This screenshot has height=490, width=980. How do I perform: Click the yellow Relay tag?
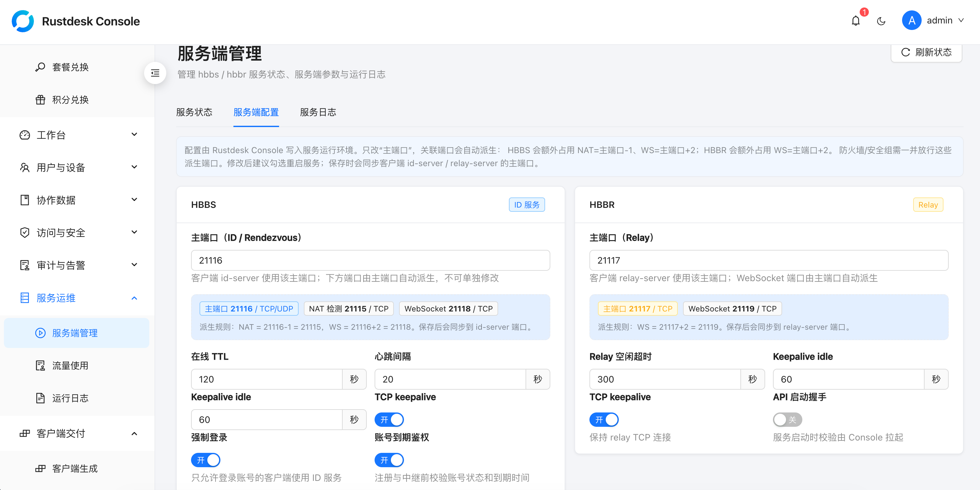point(928,205)
